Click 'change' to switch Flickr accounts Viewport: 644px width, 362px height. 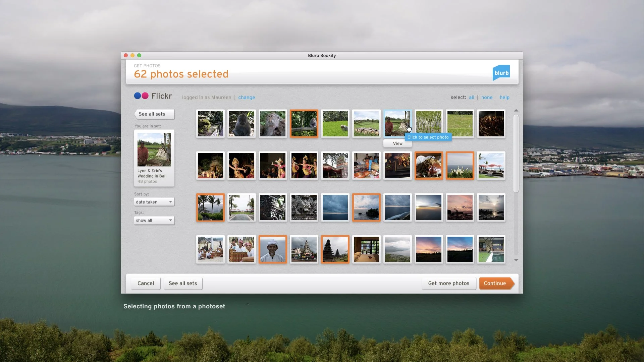click(247, 97)
